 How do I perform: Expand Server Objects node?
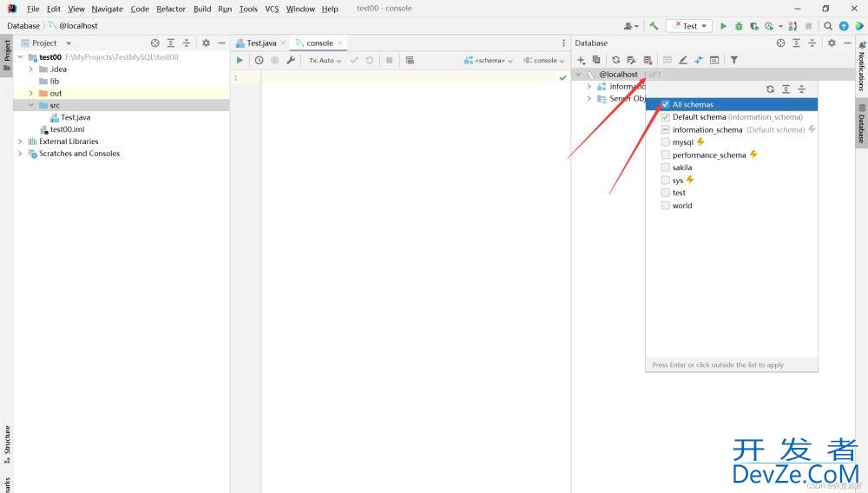point(589,98)
